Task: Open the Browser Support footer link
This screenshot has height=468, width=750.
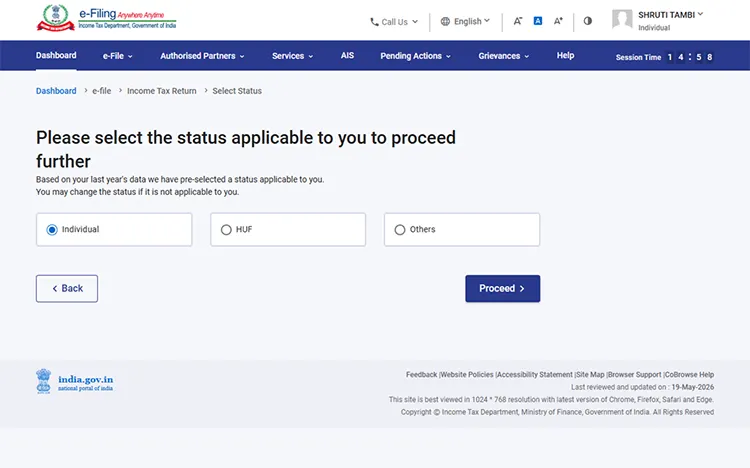Action: [x=635, y=375]
